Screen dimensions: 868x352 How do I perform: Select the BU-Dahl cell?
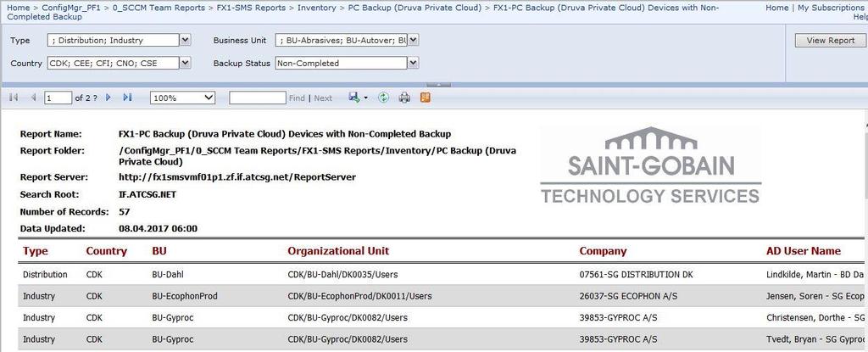(x=169, y=275)
